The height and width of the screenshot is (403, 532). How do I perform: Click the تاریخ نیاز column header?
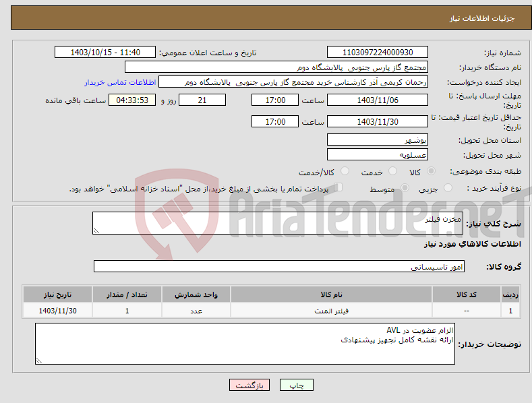pos(58,294)
